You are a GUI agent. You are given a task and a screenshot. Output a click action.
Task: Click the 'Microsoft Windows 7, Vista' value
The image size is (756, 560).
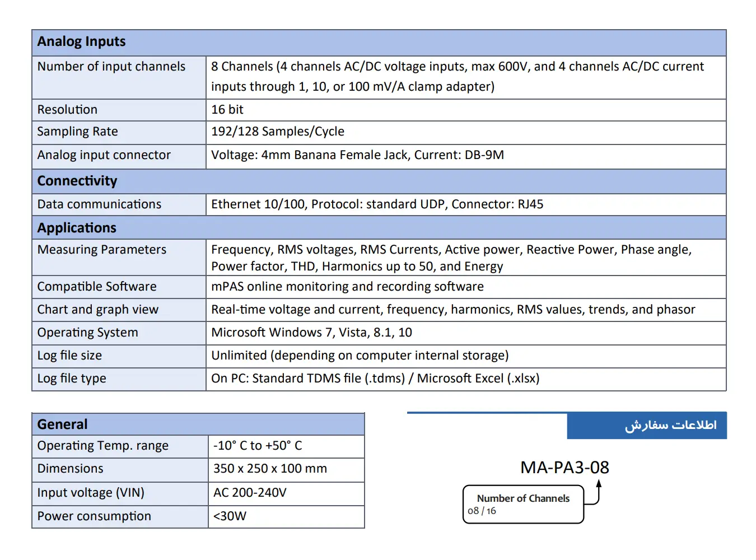tap(311, 333)
